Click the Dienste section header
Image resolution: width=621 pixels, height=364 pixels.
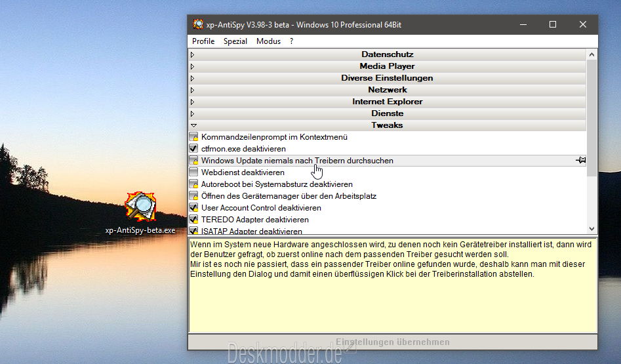click(388, 113)
